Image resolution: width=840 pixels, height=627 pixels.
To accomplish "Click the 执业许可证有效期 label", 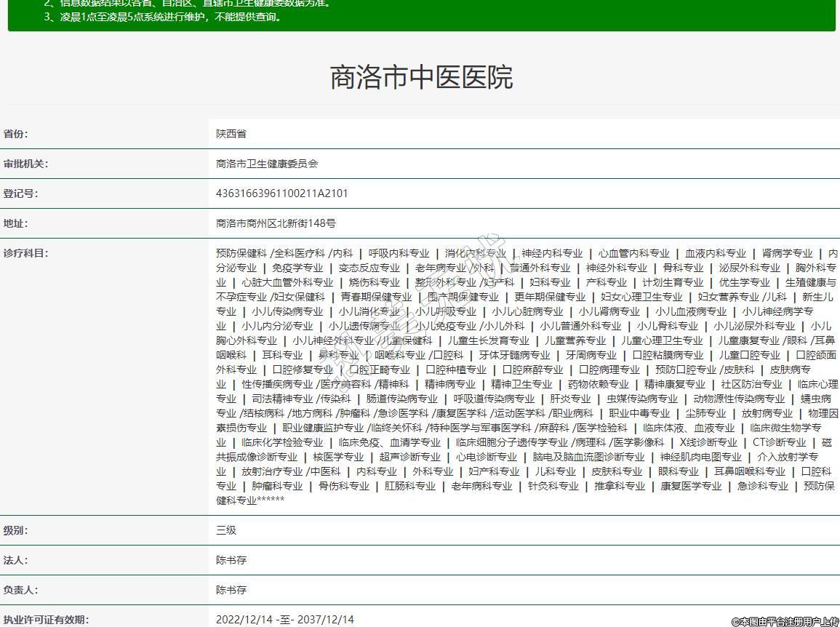I will (46, 620).
